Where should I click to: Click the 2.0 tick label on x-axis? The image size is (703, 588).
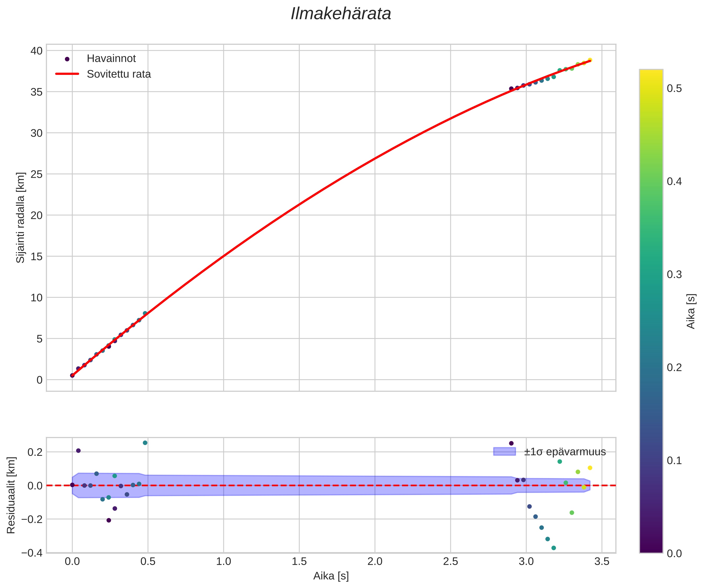coord(375,561)
